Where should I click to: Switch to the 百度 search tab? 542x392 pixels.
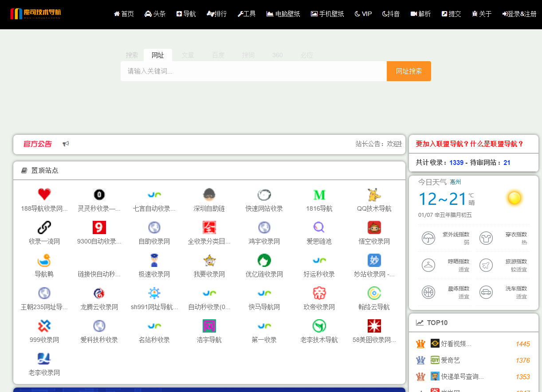218,55
